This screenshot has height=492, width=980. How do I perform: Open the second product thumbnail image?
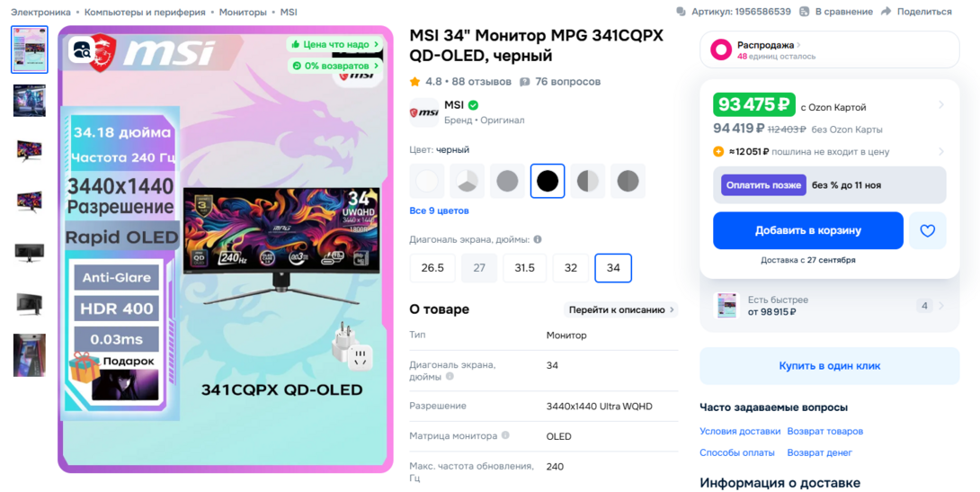tap(30, 100)
